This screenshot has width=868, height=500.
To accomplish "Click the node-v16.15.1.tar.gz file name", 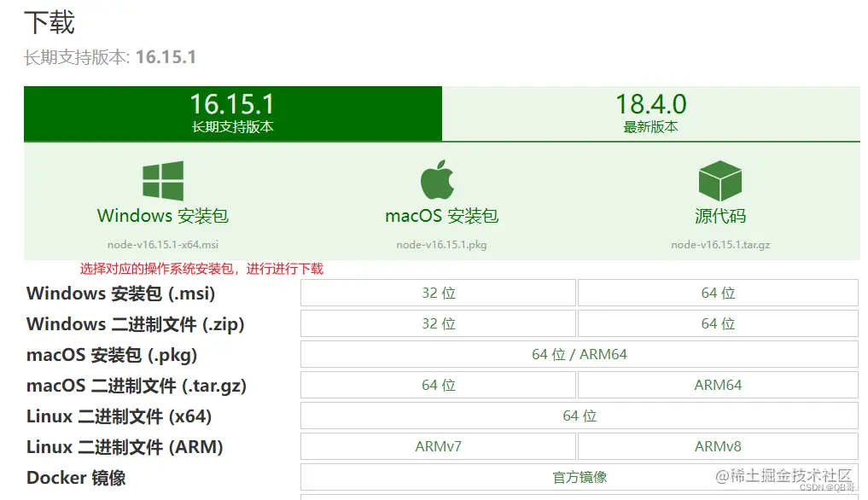I will coord(720,245).
